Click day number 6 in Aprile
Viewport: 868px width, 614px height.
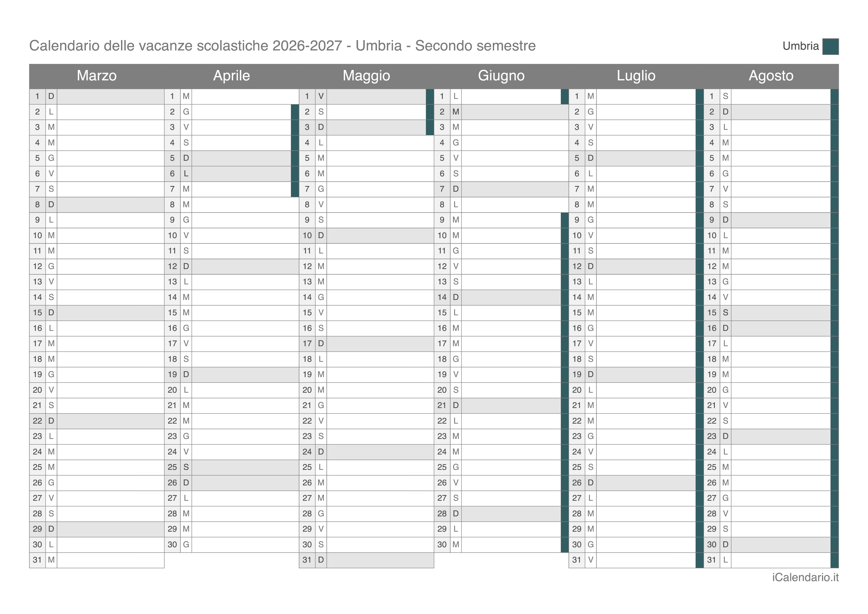pos(172,174)
